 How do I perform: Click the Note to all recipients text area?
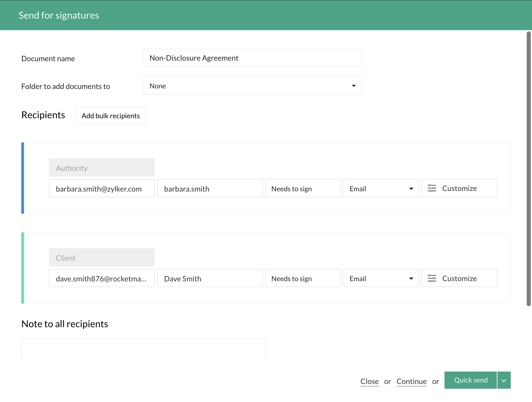(x=144, y=349)
